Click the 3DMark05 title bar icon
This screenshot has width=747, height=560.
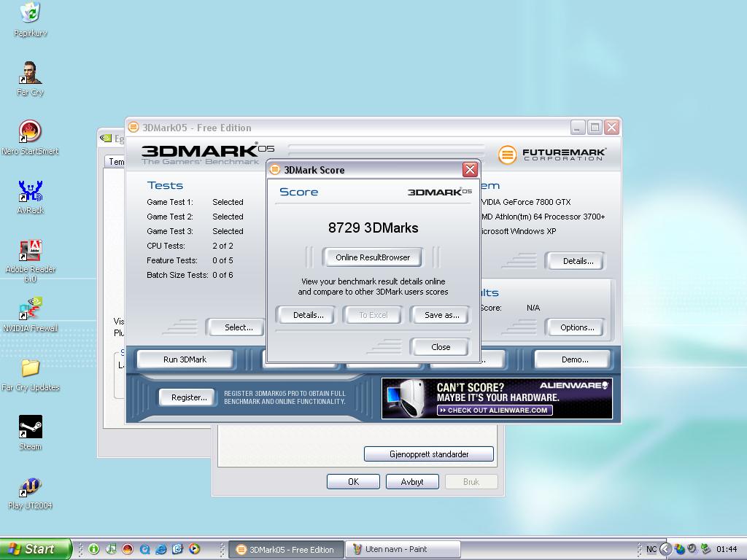(x=134, y=127)
